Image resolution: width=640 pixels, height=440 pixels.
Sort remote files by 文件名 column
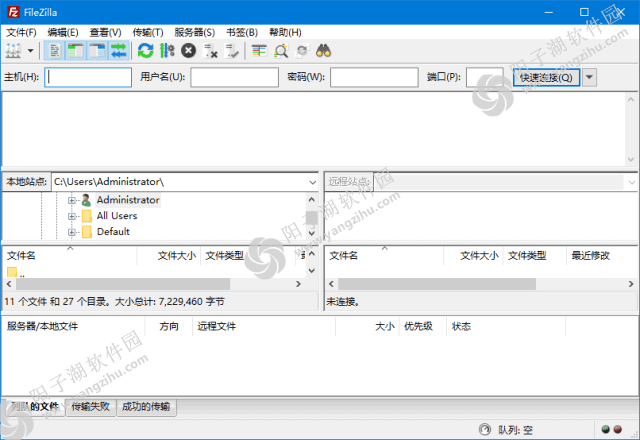click(384, 256)
